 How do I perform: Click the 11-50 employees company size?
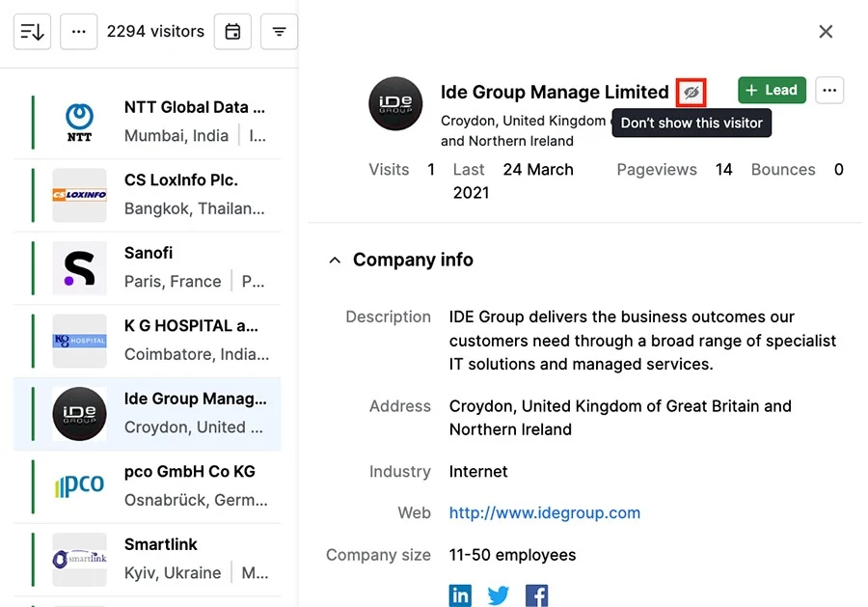513,555
